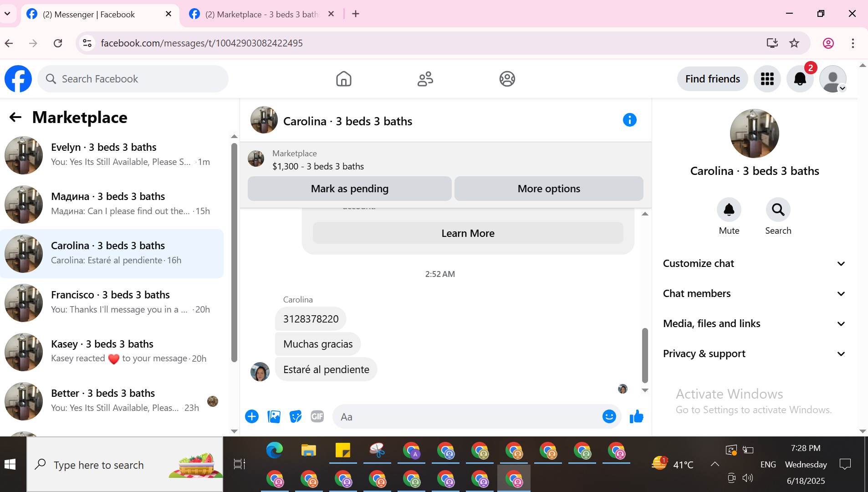The image size is (868, 492).
Task: Open File Explorer from the taskbar
Action: point(309,451)
